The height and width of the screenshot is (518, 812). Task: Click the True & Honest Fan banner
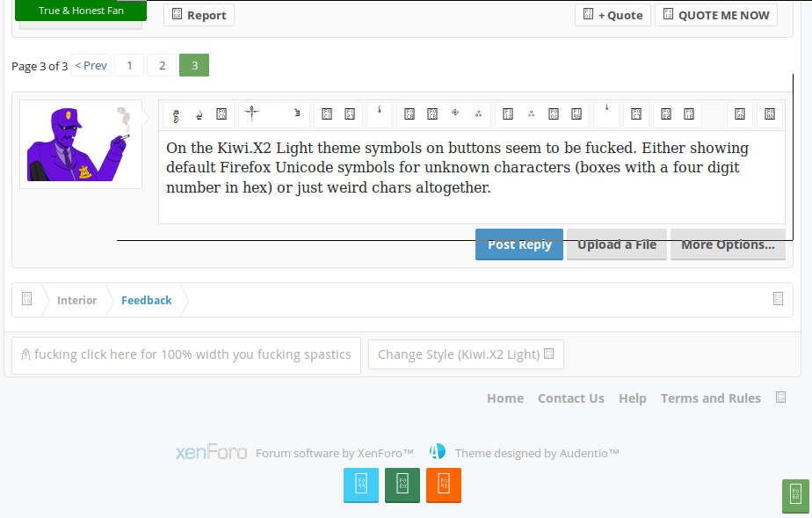(81, 11)
